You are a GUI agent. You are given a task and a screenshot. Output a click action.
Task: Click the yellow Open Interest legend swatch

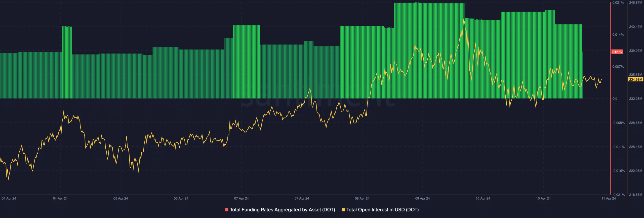pos(343,210)
